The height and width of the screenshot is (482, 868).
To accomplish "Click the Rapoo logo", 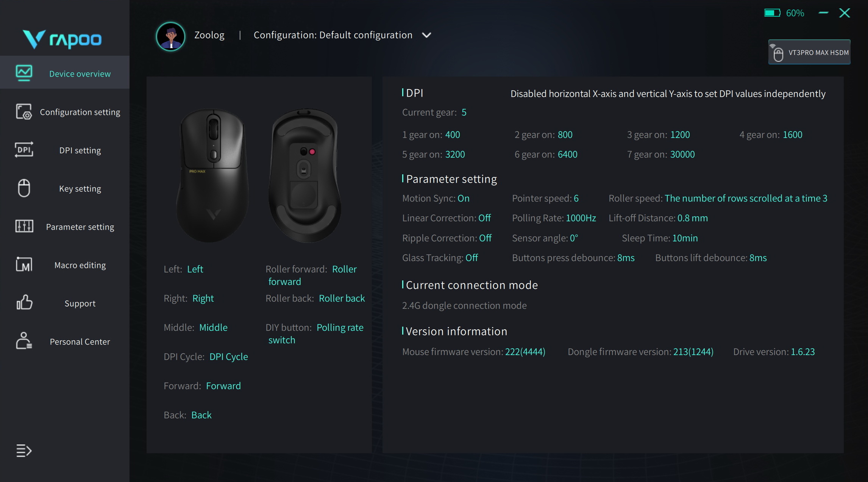I will [x=62, y=39].
